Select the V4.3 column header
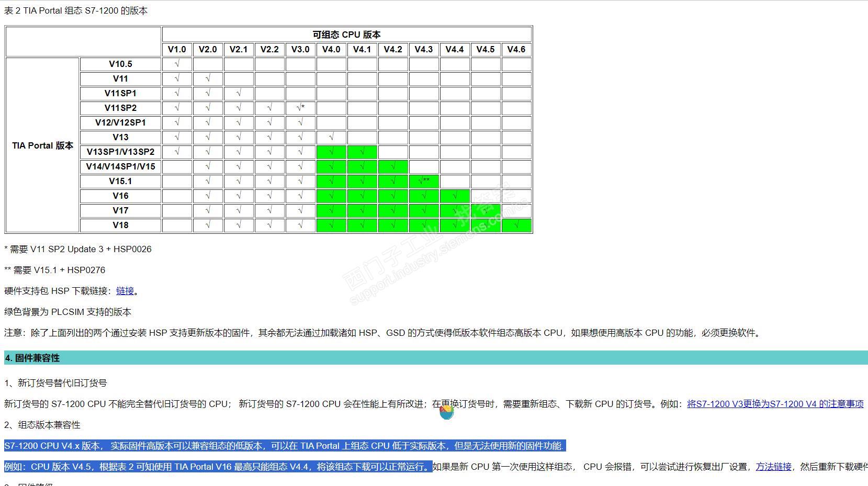Viewport: 868px width, 486px height. click(424, 49)
